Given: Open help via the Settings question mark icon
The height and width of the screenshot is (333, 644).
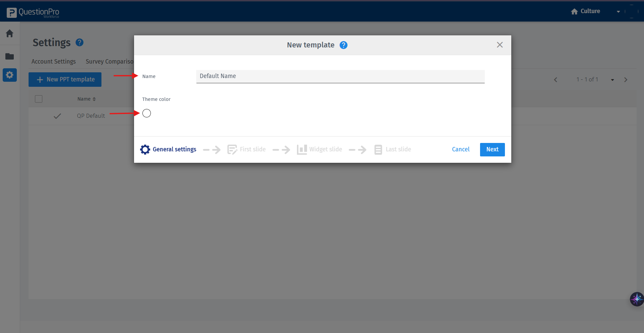Looking at the screenshot, I should coord(79,42).
